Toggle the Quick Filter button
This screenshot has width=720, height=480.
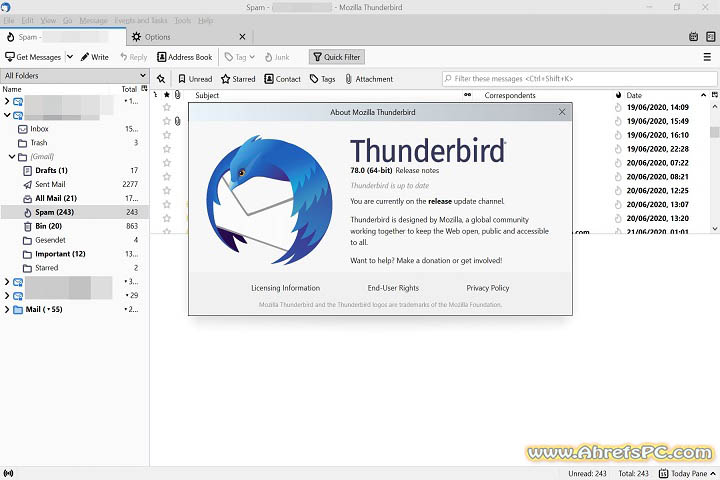(x=337, y=57)
